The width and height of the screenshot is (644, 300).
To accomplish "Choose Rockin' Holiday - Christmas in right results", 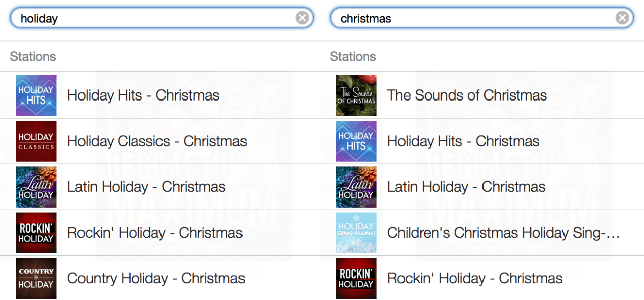I will [x=475, y=278].
